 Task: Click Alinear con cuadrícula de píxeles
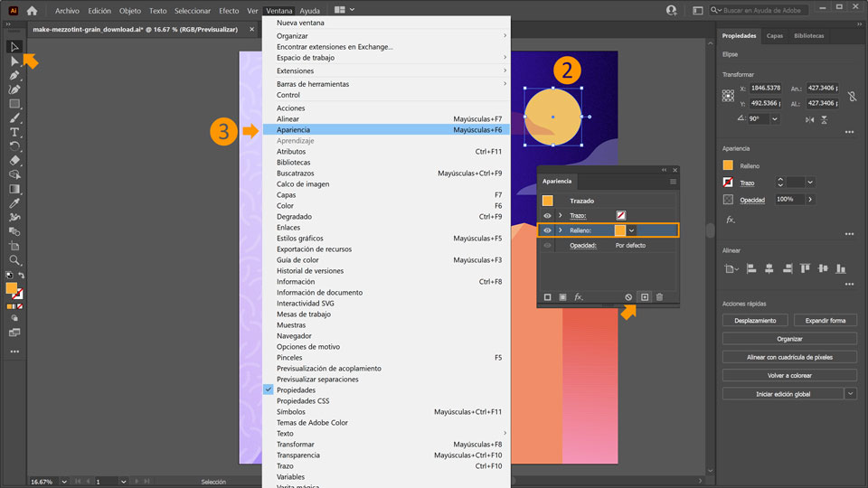789,357
